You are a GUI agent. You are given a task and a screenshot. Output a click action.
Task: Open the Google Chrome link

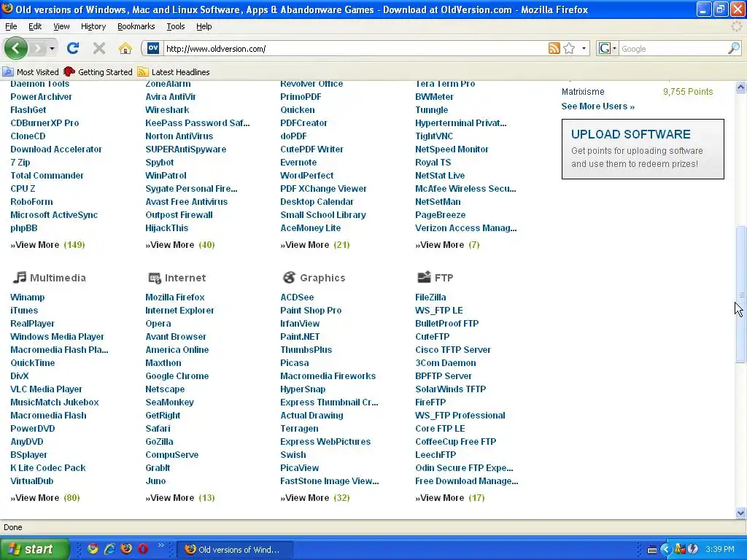pos(177,376)
